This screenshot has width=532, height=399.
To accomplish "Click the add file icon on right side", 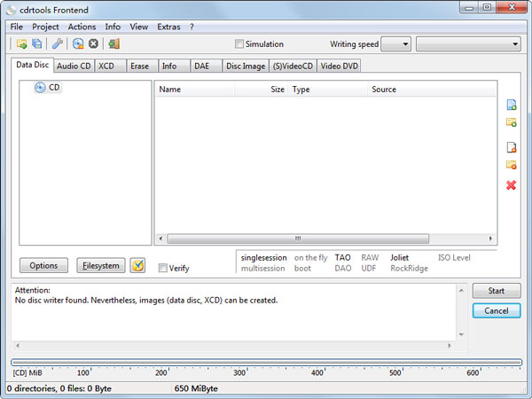I will click(512, 105).
